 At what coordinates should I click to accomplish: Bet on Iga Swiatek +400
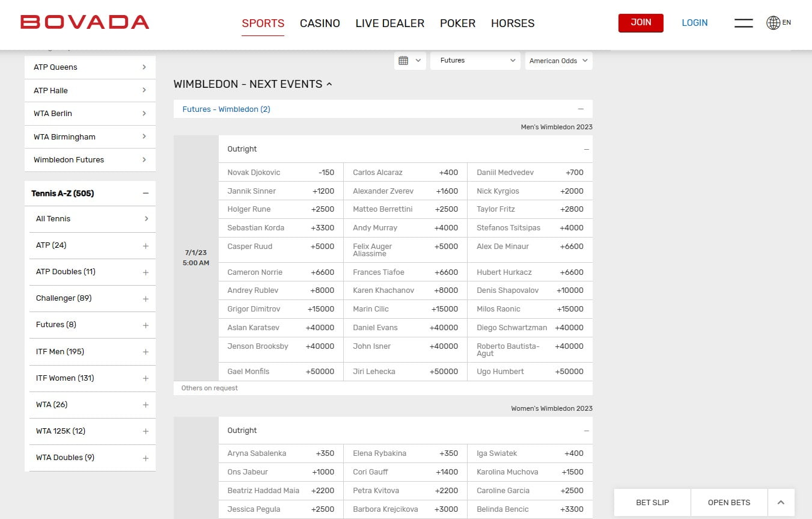pyautogui.click(x=530, y=453)
